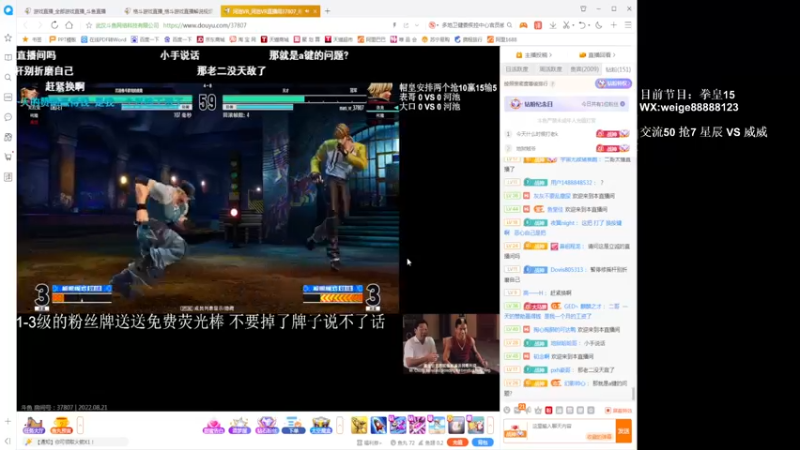Select the yellow airplane gift icon
This screenshot has width=800, height=450.
359,425
